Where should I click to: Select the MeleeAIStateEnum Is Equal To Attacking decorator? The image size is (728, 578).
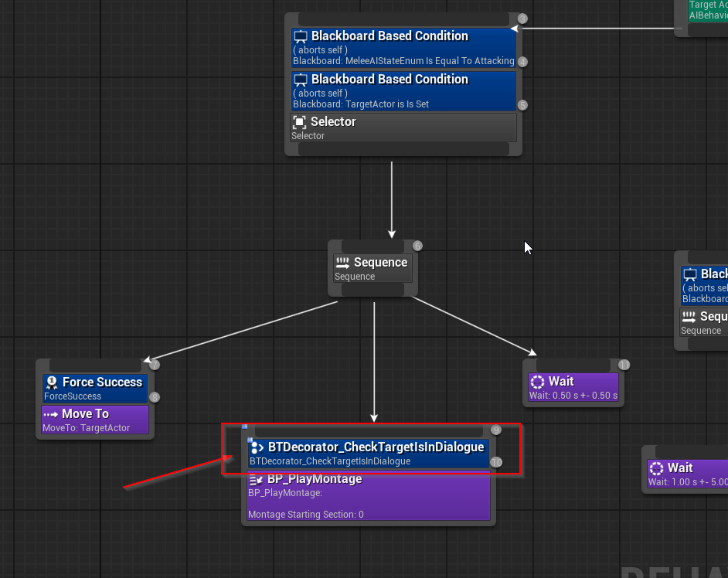(x=403, y=48)
